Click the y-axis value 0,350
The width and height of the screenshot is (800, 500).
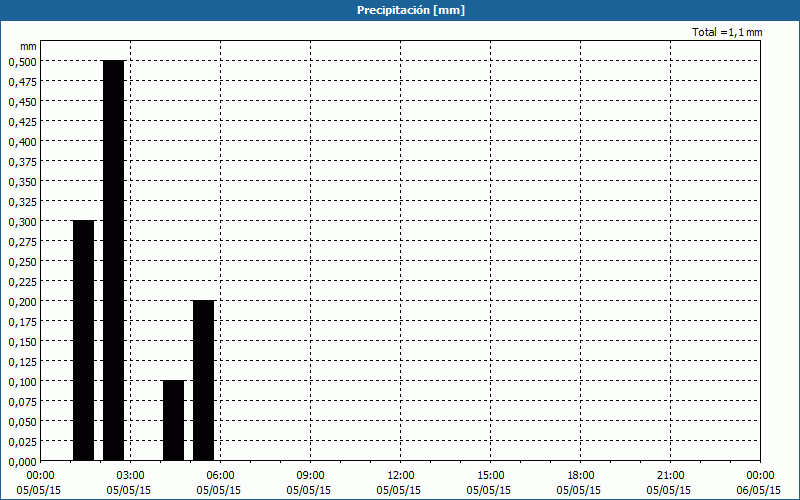tap(23, 182)
